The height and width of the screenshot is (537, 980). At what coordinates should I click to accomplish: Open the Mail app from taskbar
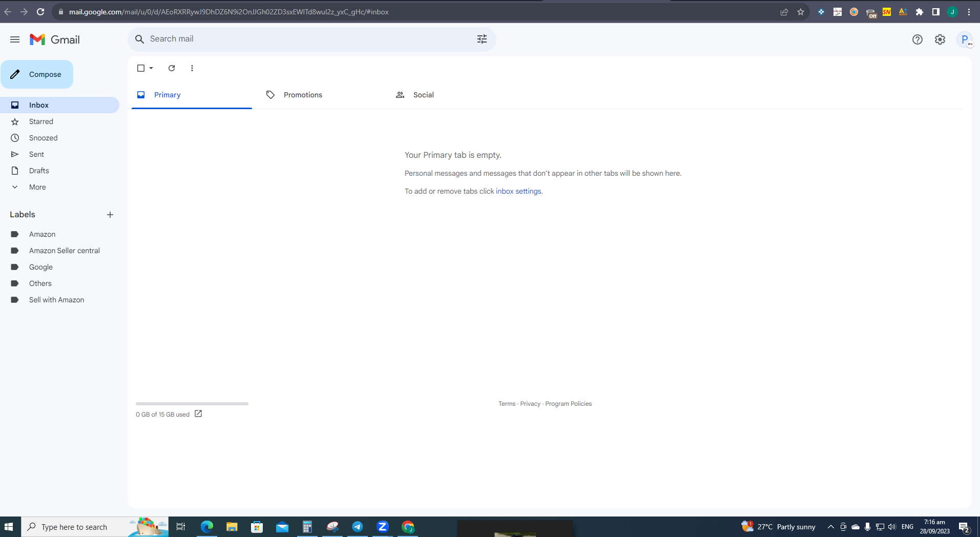click(282, 527)
